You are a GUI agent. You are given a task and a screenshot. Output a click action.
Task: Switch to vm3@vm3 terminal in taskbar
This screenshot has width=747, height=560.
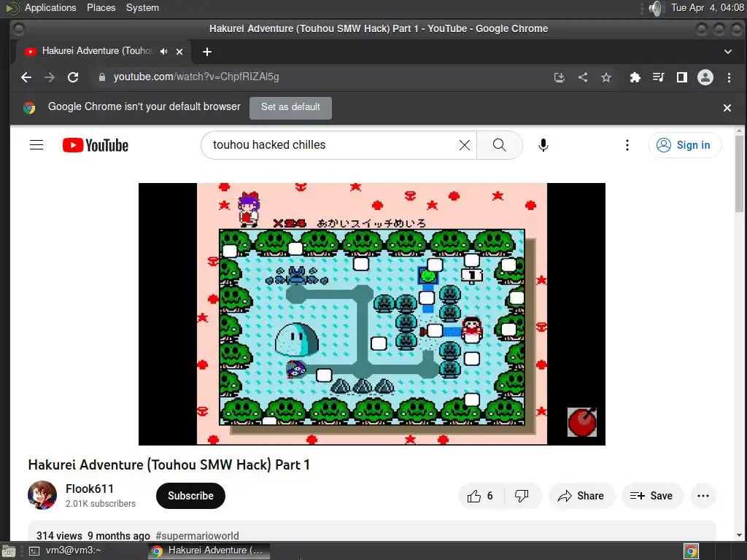point(74,551)
